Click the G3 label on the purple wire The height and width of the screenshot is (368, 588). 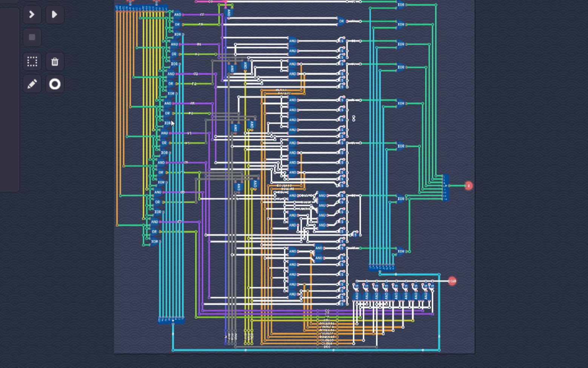point(192,104)
